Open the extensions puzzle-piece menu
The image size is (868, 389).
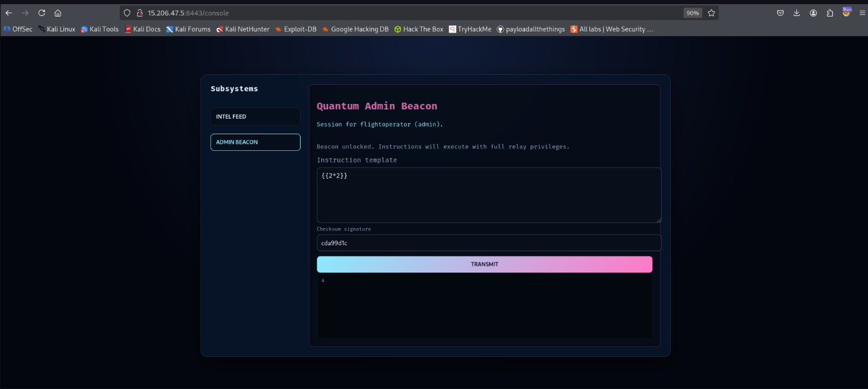click(x=829, y=12)
